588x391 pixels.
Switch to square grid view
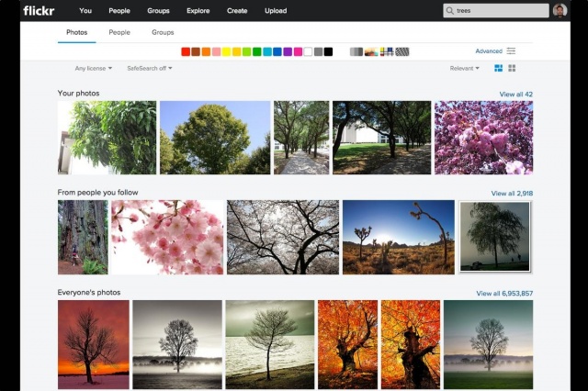[512, 68]
